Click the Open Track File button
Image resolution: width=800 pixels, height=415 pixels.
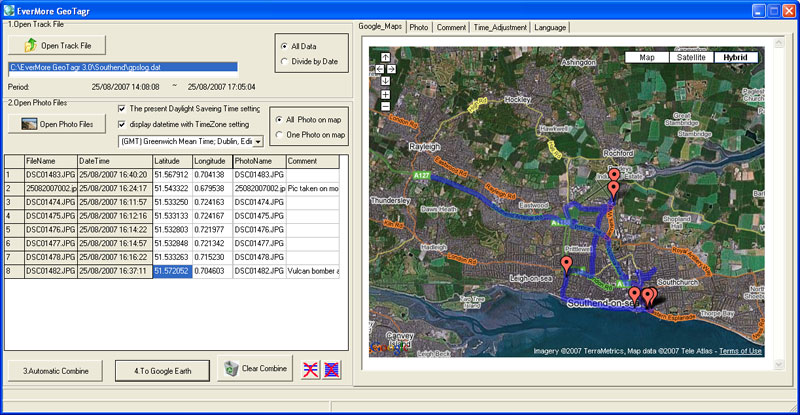click(x=57, y=45)
